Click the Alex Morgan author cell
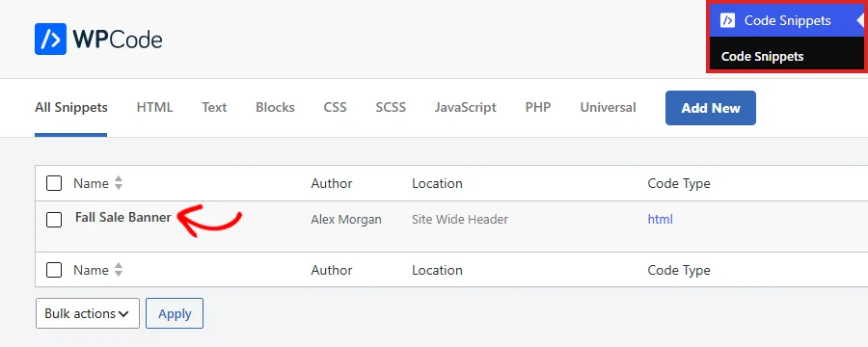The width and height of the screenshot is (868, 347). (x=346, y=219)
